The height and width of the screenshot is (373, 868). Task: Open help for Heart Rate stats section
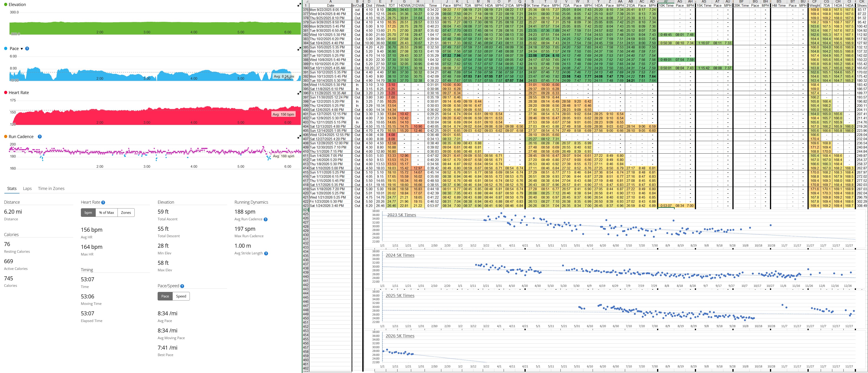point(103,202)
